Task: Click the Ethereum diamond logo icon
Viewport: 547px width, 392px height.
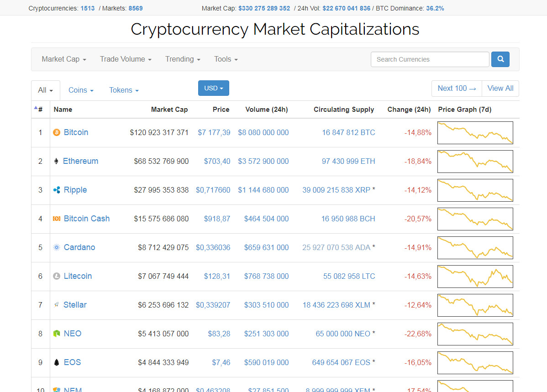Action: pos(56,161)
